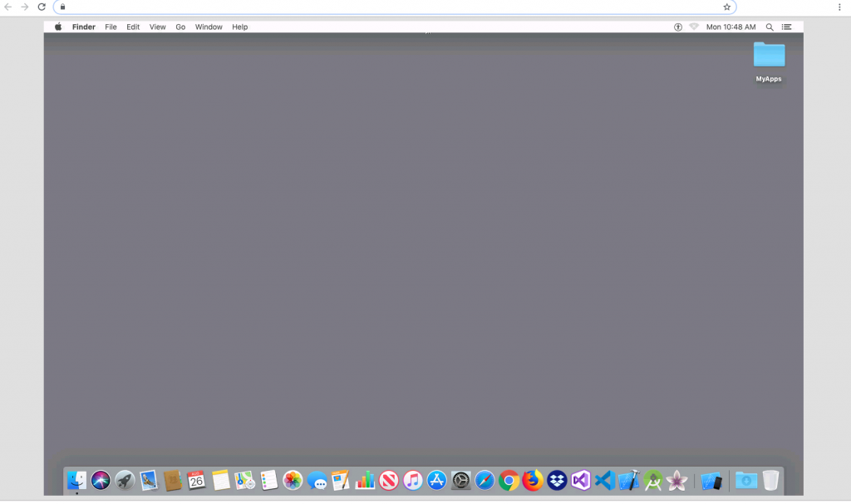851x504 pixels.
Task: Open the Apple menu
Action: [x=58, y=27]
